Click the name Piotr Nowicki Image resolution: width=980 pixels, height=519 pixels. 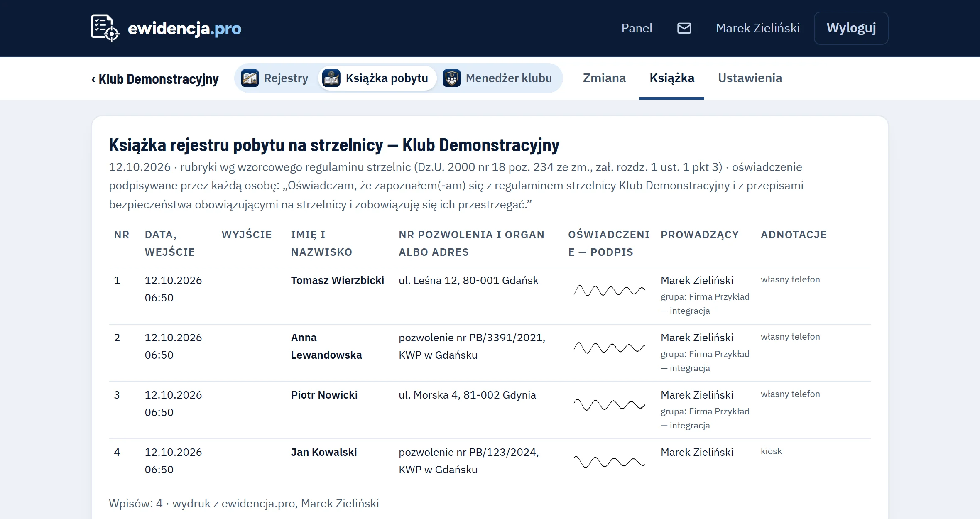pos(324,395)
